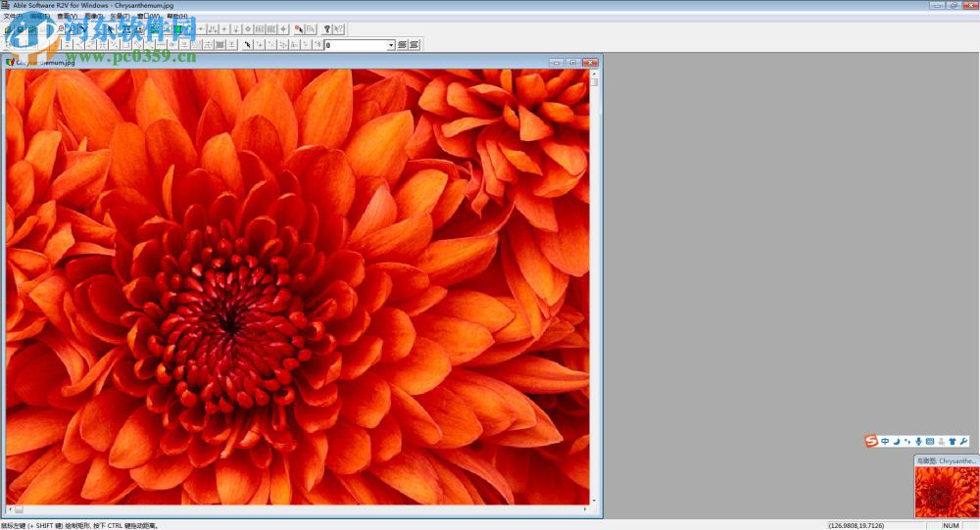Open the wrench settings icon on the IME bar
This screenshot has height=530, width=980.
click(964, 441)
